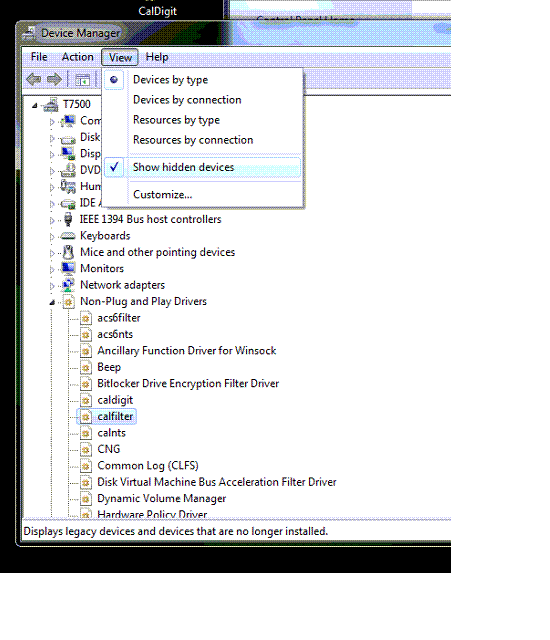Click the IEEE 1394 Bus host controllers icon

[x=68, y=220]
